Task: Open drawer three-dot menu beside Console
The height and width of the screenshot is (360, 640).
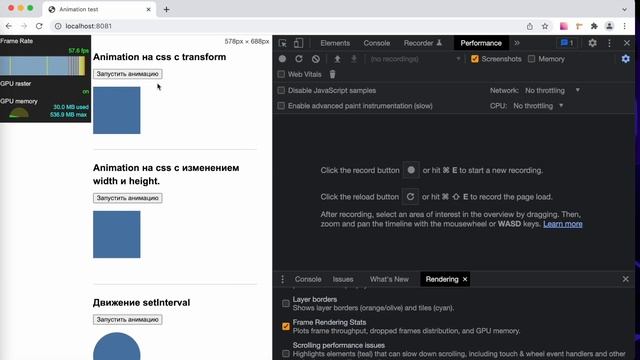Action: 282,279
